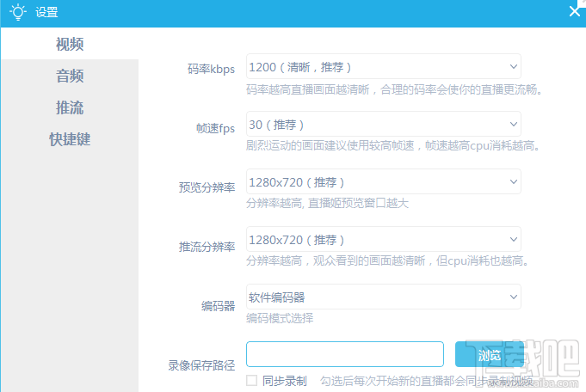The image size is (586, 392).
Task: Click the 录像保存路径 label
Action: [x=201, y=365]
